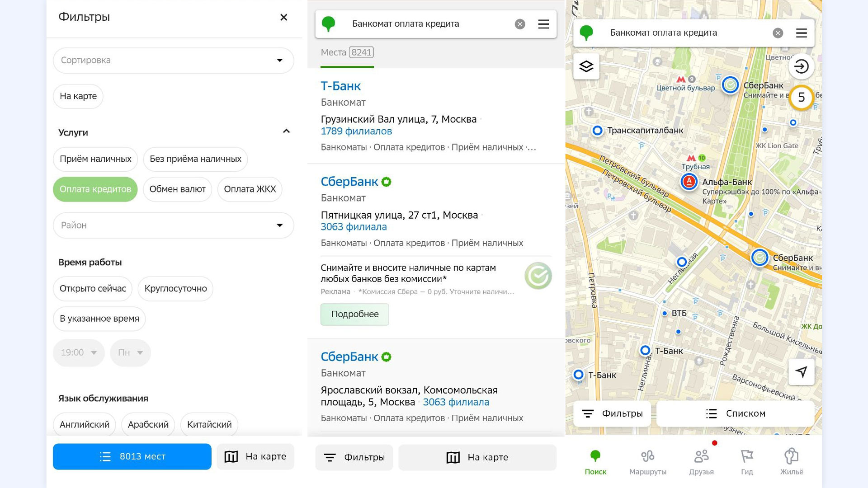Select the В указанное время chip

coord(99,319)
